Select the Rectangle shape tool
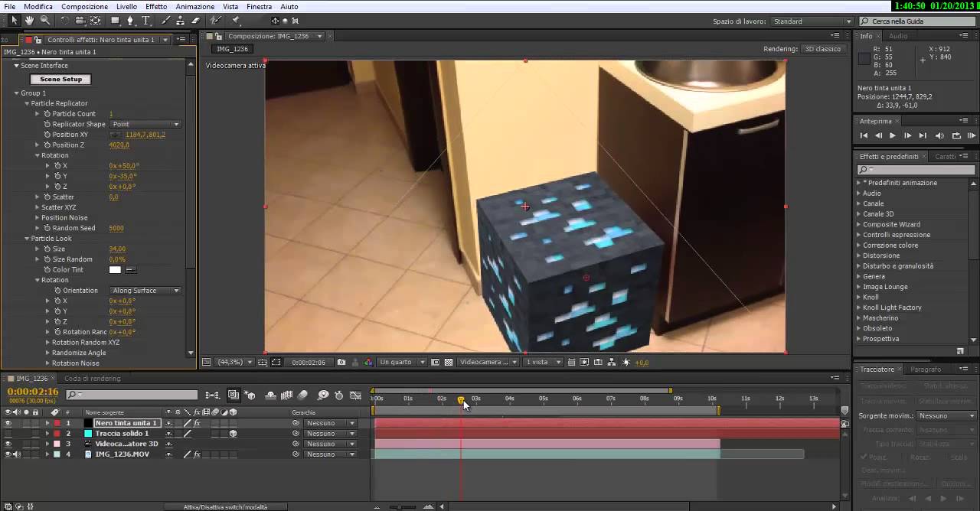The image size is (980, 511). point(115,21)
